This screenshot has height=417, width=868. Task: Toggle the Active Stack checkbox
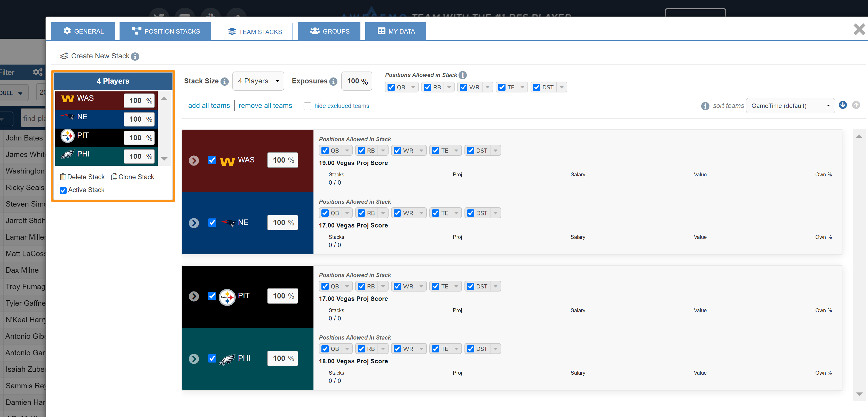(63, 191)
